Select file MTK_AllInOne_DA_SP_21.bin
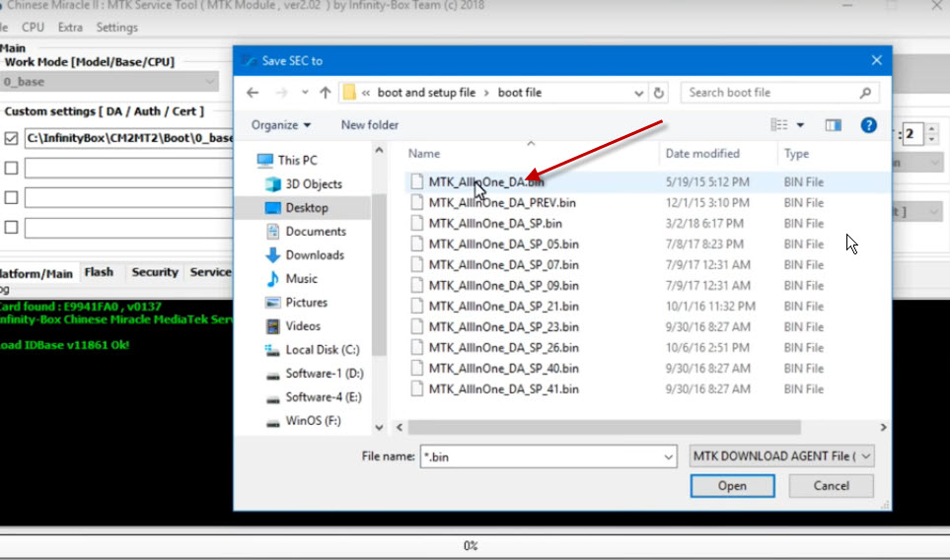 (503, 307)
